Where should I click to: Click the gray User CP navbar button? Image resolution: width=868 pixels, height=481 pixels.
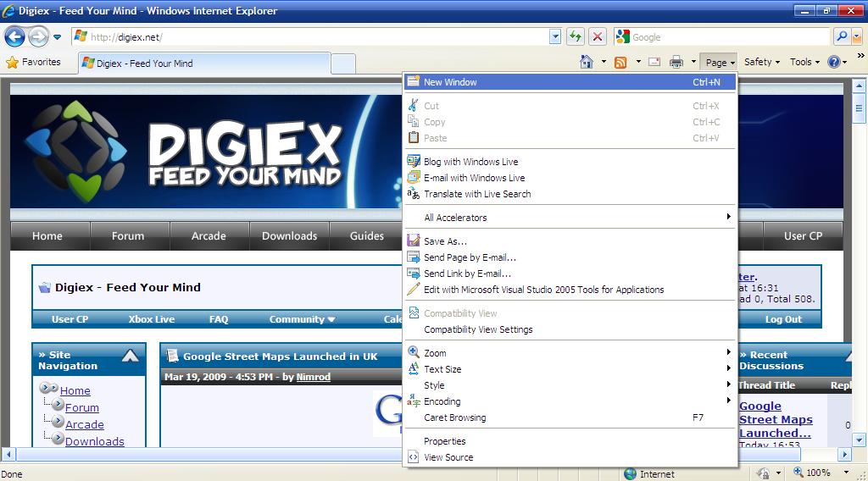pos(803,236)
